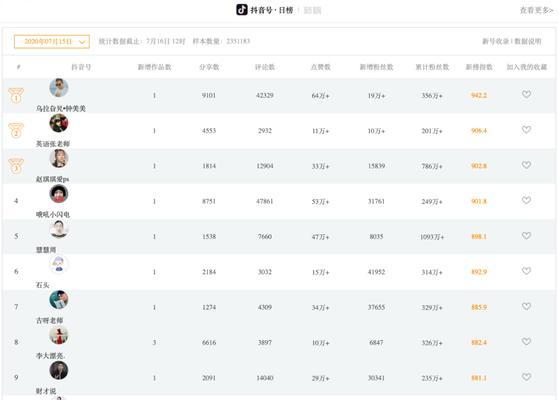559x400 pixels.
Task: Click heart icon in 古呀老师 row
Action: 526,306
